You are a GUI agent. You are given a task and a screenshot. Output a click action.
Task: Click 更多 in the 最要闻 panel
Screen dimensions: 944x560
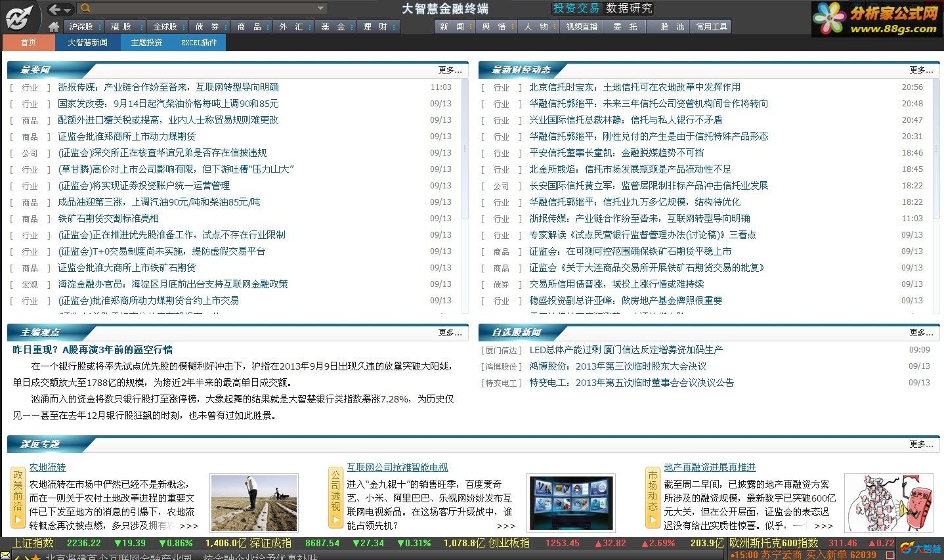(450, 70)
